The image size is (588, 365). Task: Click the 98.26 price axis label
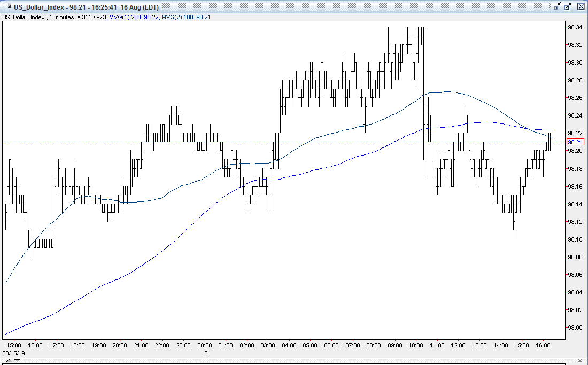point(575,98)
